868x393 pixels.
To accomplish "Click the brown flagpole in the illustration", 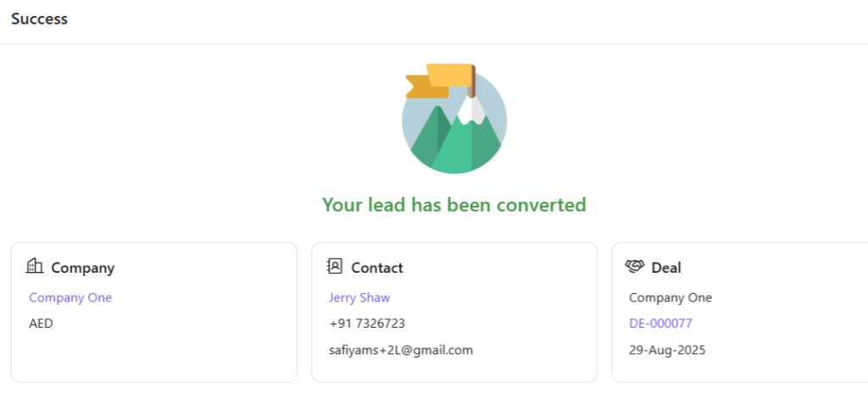I will pyautogui.click(x=473, y=82).
